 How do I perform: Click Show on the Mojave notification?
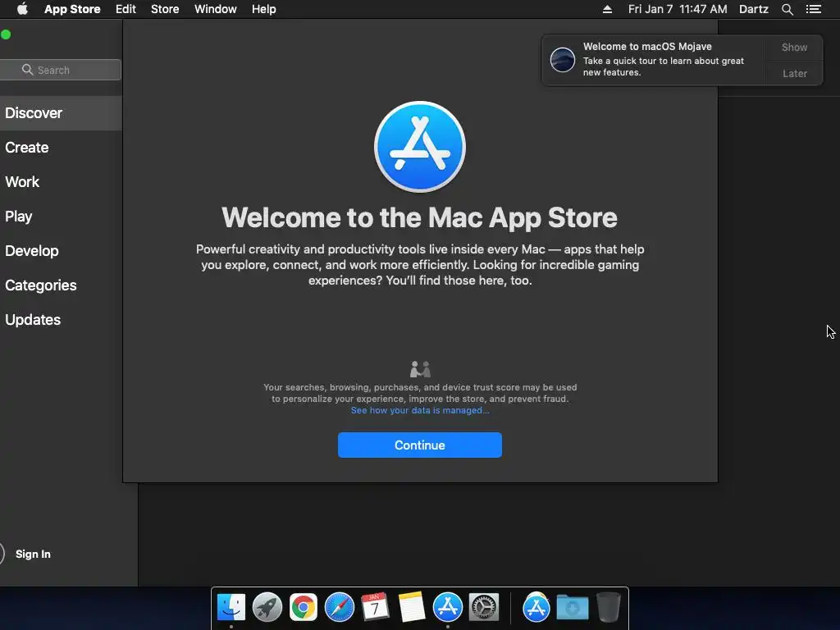tap(794, 47)
